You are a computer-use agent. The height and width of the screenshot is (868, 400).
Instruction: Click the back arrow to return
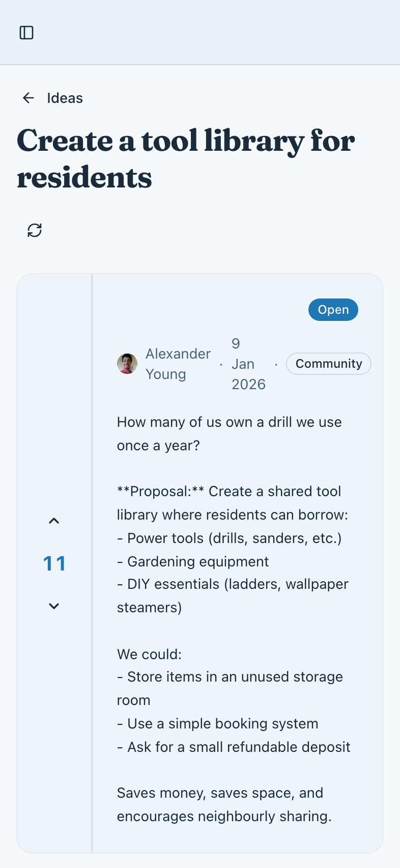coord(28,98)
